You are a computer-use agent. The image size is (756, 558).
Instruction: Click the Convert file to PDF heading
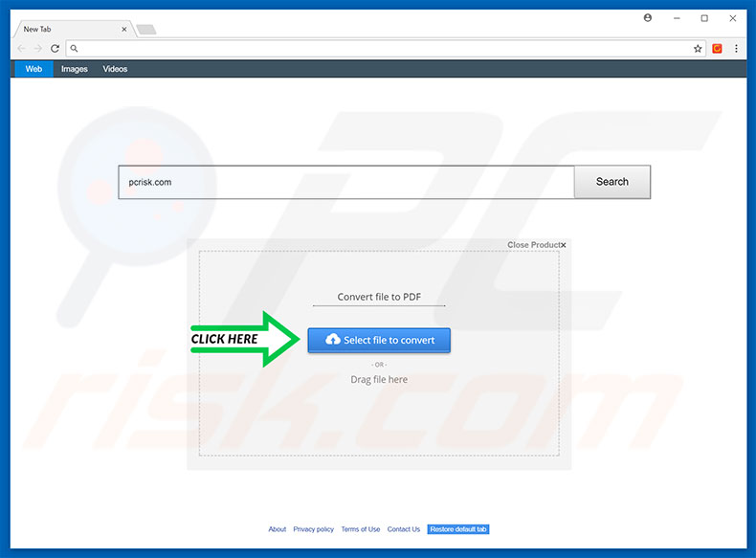(379, 297)
